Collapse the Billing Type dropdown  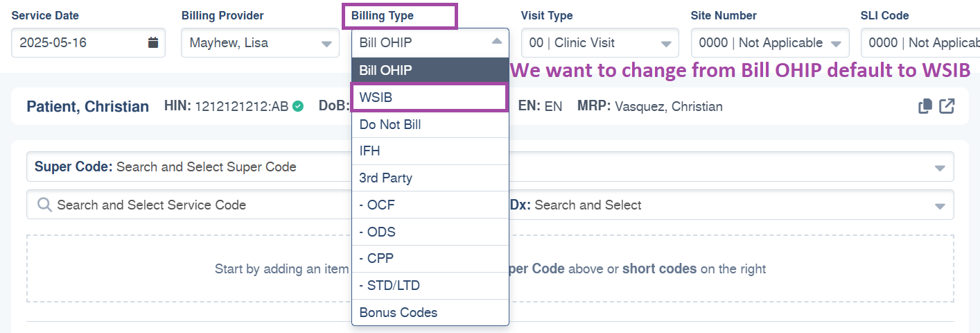tap(496, 42)
